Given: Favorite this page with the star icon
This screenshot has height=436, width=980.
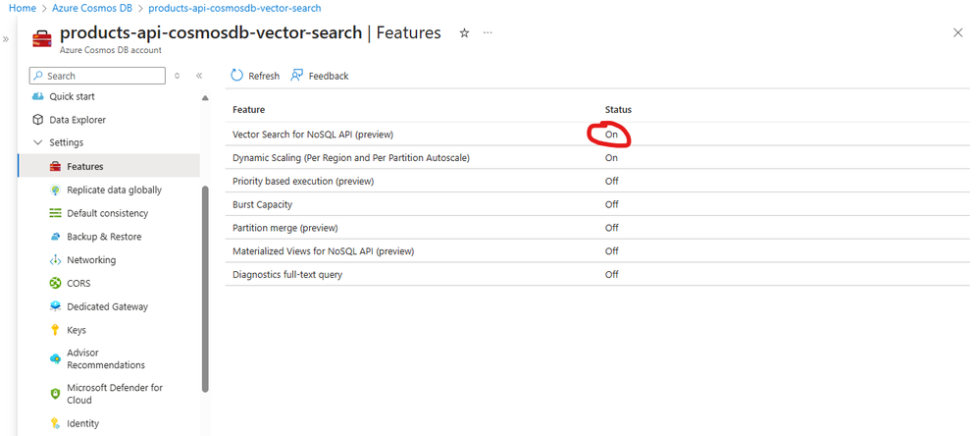Looking at the screenshot, I should click(464, 33).
